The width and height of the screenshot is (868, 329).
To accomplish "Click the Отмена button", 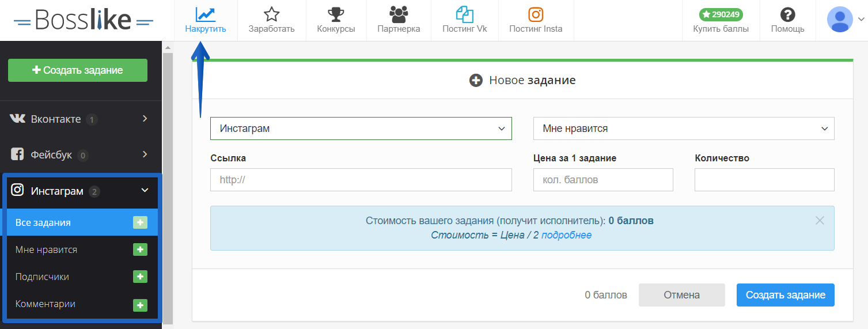I will coord(682,295).
